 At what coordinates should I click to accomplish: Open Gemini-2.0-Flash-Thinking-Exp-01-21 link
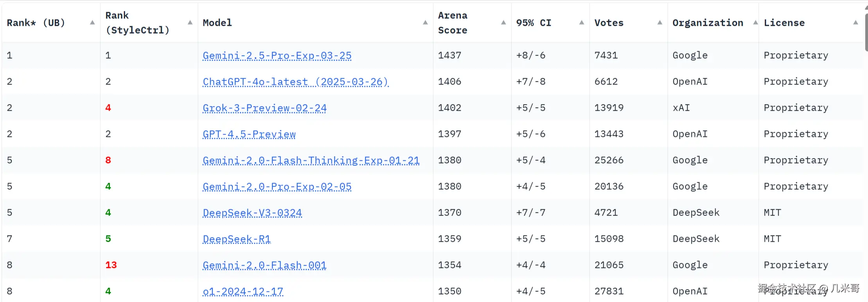coord(311,160)
